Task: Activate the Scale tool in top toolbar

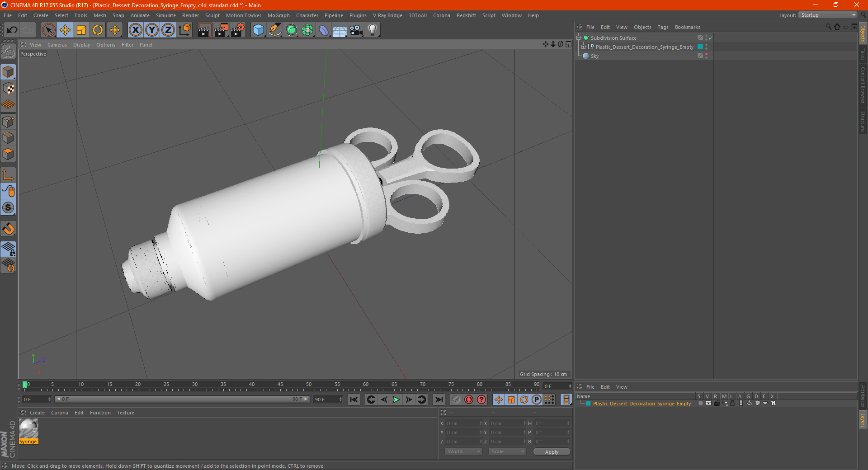Action: [x=81, y=30]
